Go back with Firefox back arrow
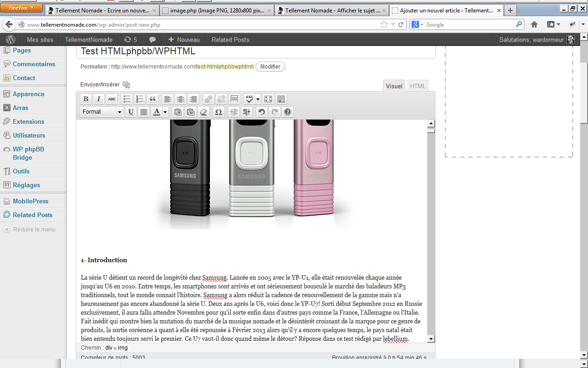 pos(9,24)
